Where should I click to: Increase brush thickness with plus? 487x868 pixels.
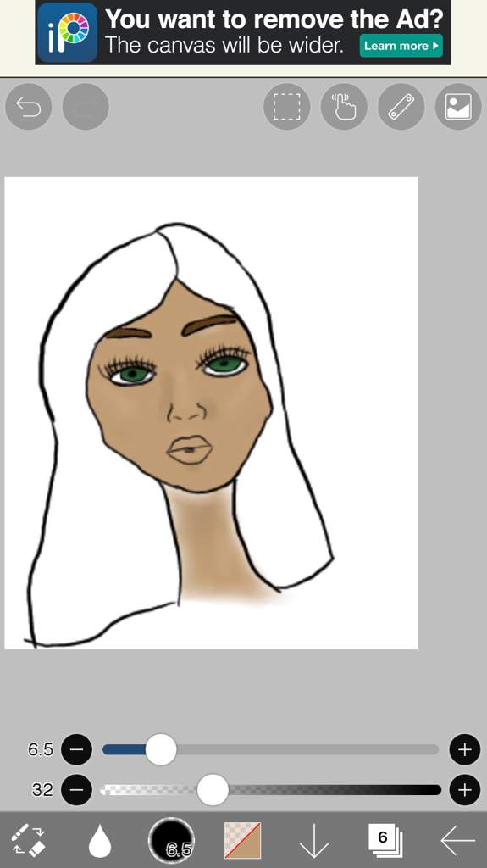[465, 749]
